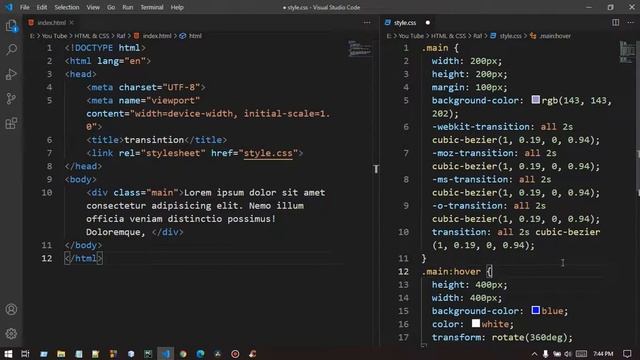Click the style.css href link in HTML
The height and width of the screenshot is (360, 640).
click(268, 153)
